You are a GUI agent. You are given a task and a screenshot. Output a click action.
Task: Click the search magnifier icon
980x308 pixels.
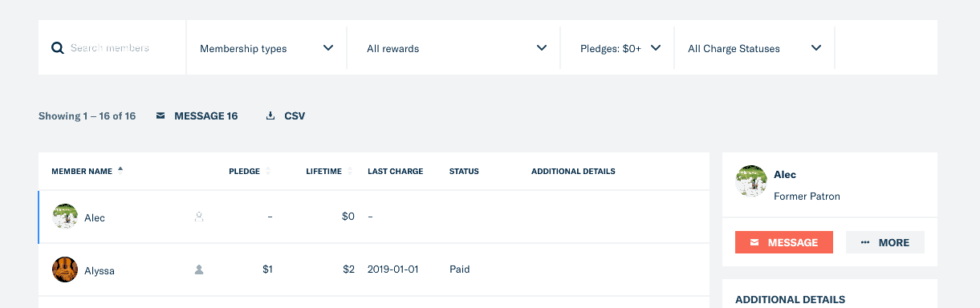coord(58,48)
